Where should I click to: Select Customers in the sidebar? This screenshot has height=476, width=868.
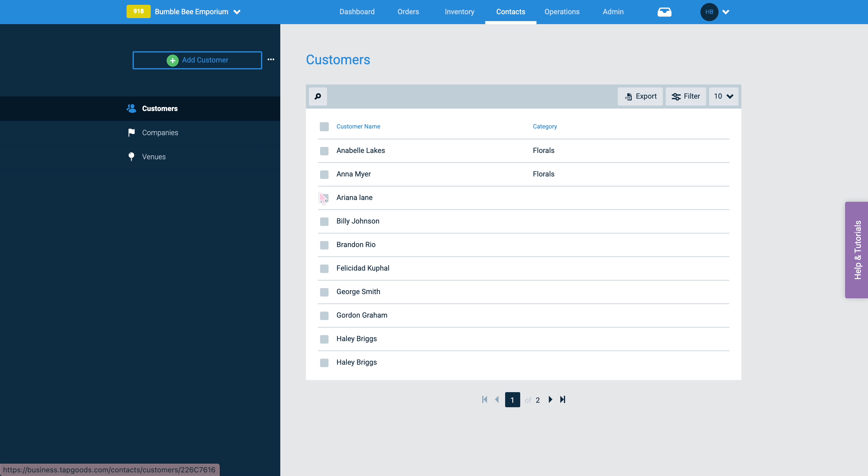[x=160, y=108]
